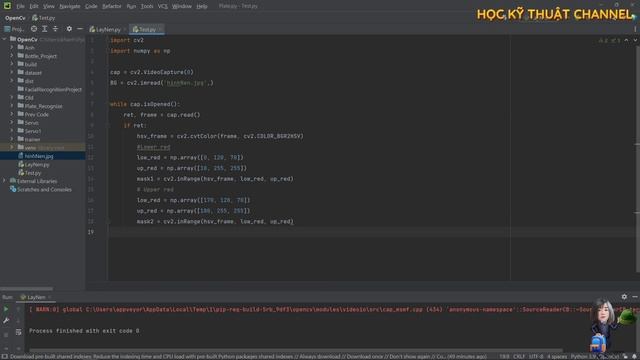Viewport: 640px width, 360px height.
Task: Open the Help menu
Action: coord(202,6)
